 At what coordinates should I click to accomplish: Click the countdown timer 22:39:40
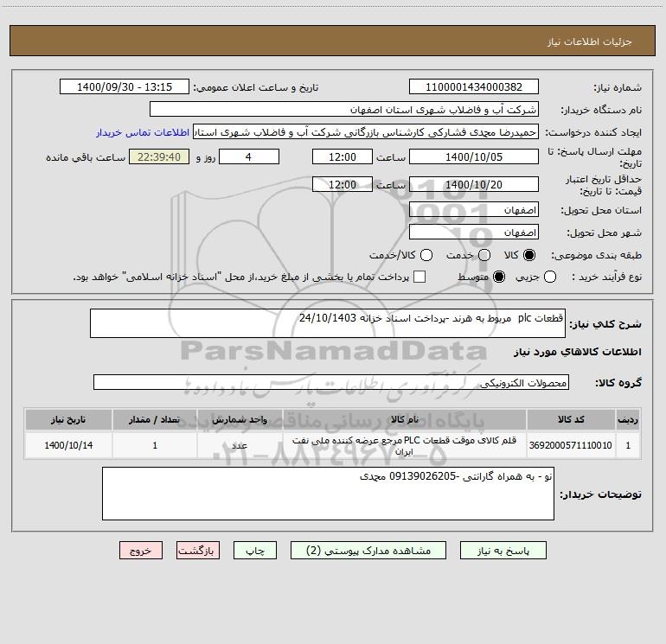click(x=159, y=157)
